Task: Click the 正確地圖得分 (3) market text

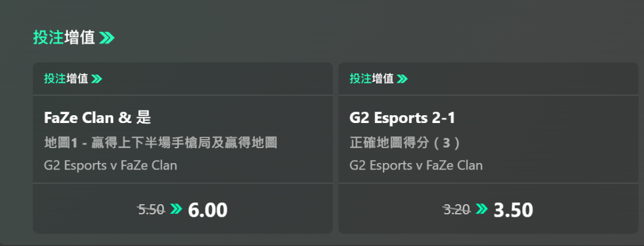Action: [405, 143]
